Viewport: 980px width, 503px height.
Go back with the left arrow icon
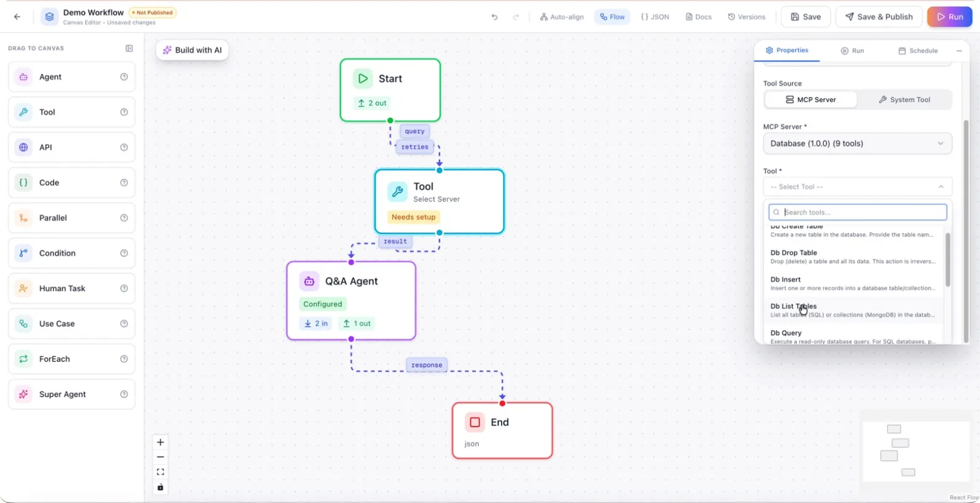17,17
